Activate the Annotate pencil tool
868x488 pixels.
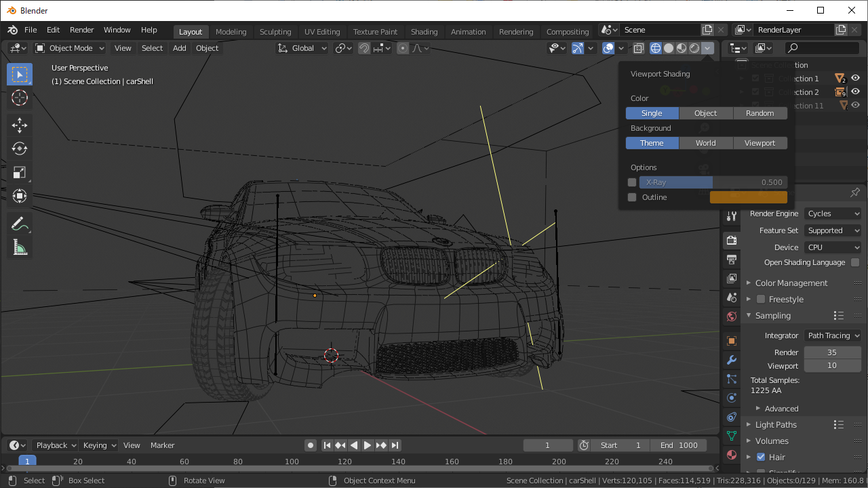[x=20, y=224]
